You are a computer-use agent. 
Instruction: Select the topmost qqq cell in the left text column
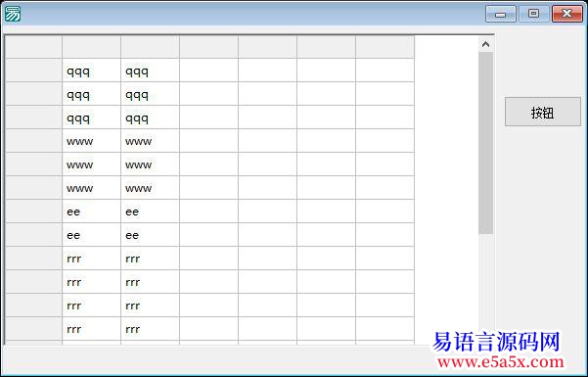click(x=92, y=71)
